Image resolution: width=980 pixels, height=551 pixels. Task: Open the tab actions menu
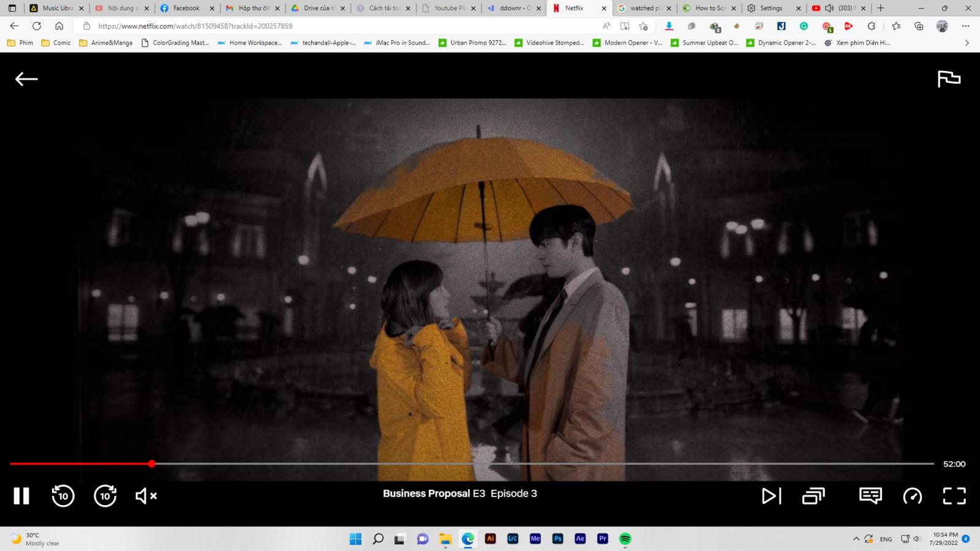click(x=12, y=8)
